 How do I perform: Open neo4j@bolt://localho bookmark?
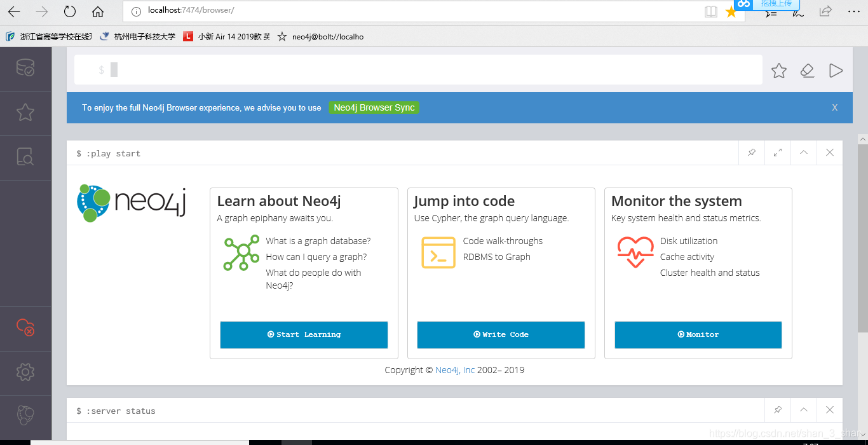pos(321,37)
